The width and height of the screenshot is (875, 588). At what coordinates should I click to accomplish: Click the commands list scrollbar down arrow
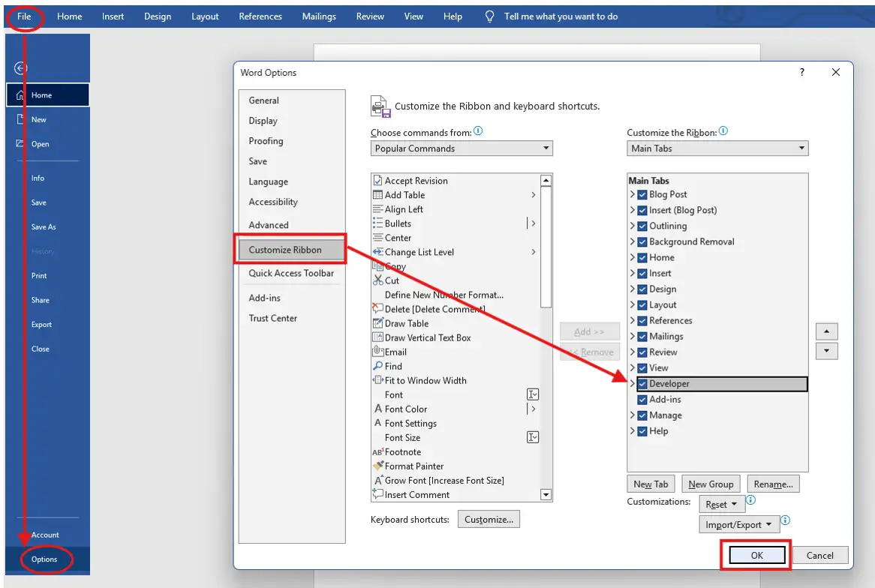547,494
